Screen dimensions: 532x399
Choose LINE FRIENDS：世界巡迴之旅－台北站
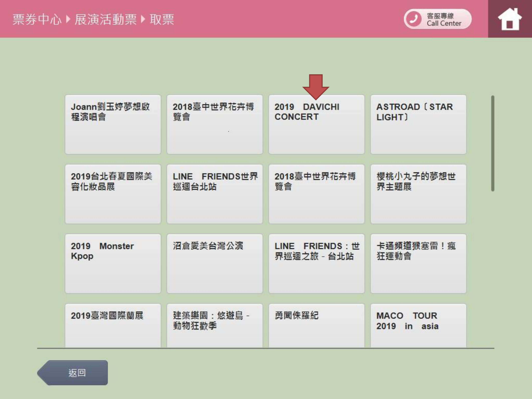pos(317,264)
